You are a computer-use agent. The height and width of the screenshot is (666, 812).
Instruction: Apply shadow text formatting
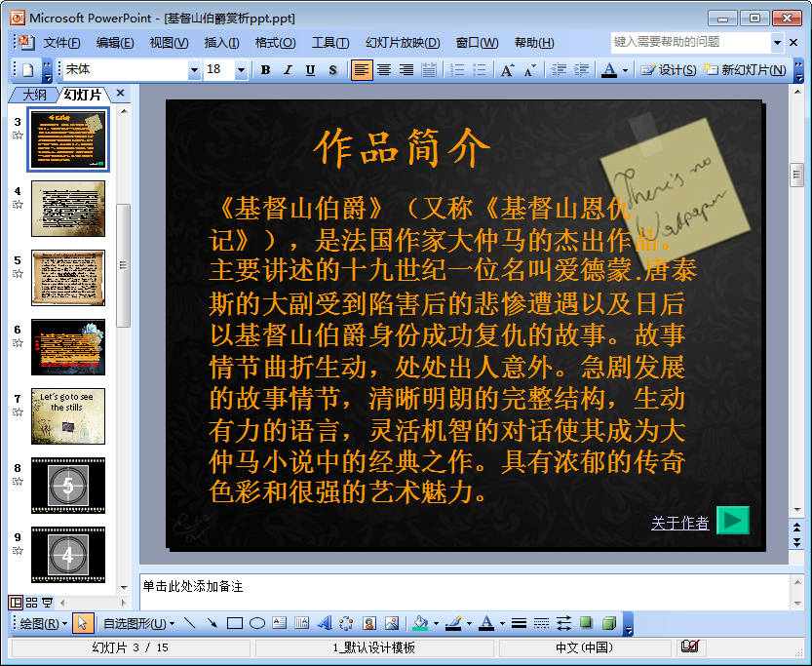(x=333, y=70)
